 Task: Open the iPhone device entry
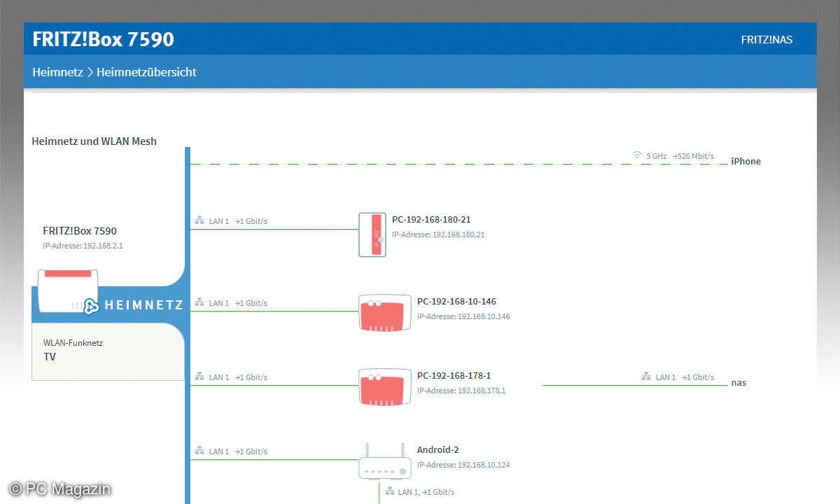(x=745, y=161)
